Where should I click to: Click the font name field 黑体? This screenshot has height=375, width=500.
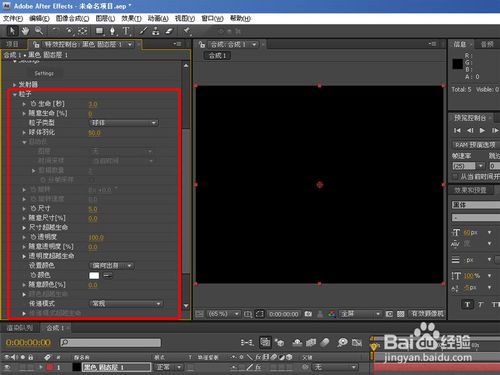476,205
